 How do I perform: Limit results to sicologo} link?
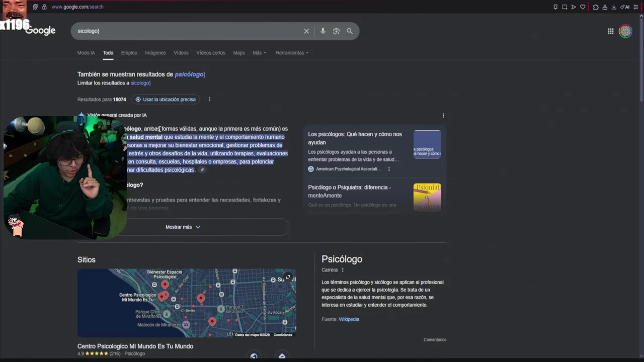[x=140, y=83]
